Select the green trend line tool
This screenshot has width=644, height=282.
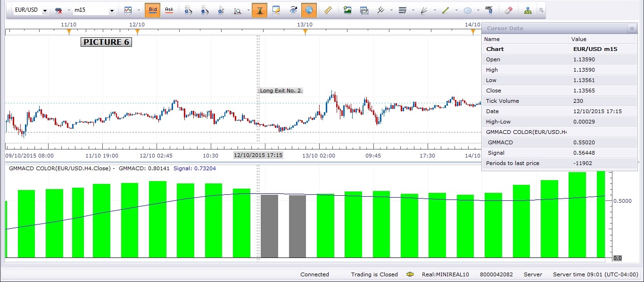tap(446, 10)
